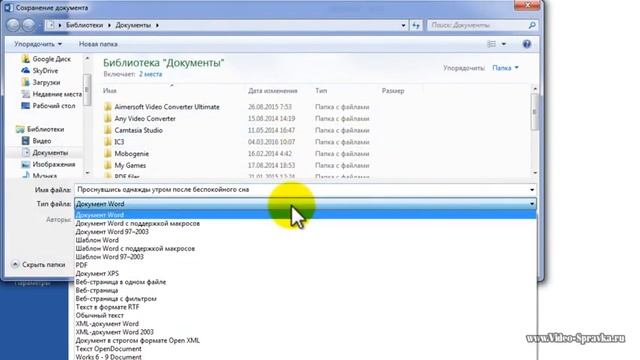The width and height of the screenshot is (640, 360).
Task: Click the Aimersoft Video Converter Ultimate folder icon
Action: [108, 107]
